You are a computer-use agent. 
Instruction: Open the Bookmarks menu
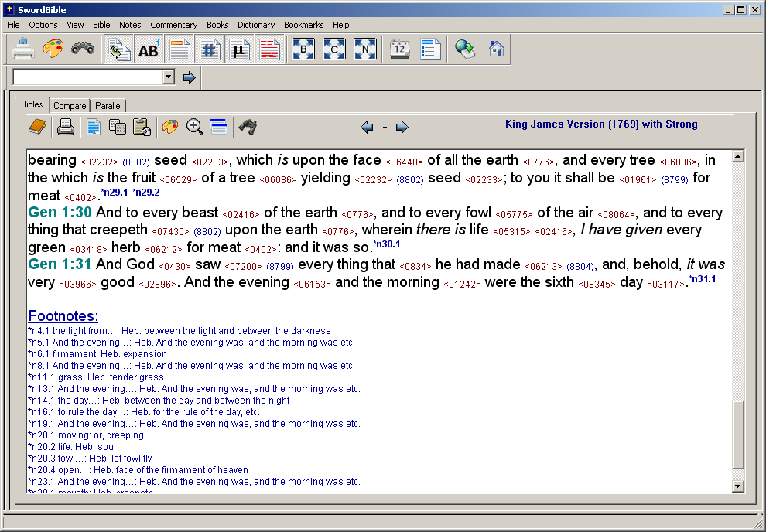point(304,25)
